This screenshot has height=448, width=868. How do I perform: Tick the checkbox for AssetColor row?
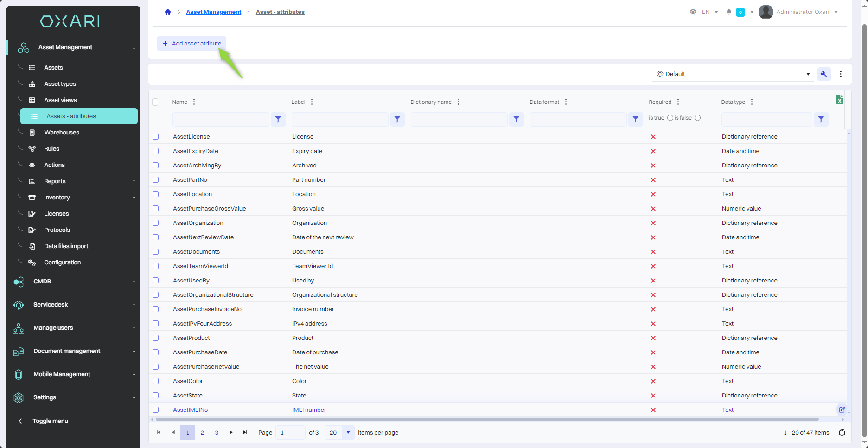point(156,381)
